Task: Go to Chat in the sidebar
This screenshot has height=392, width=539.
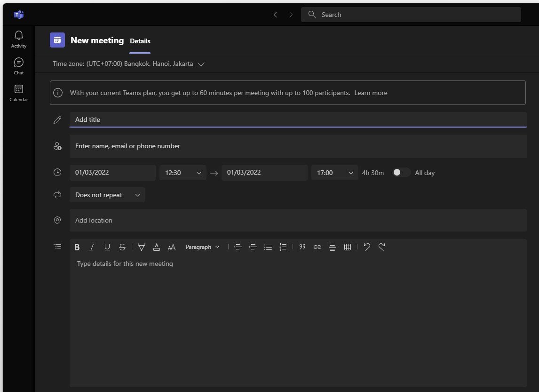Action: tap(19, 66)
